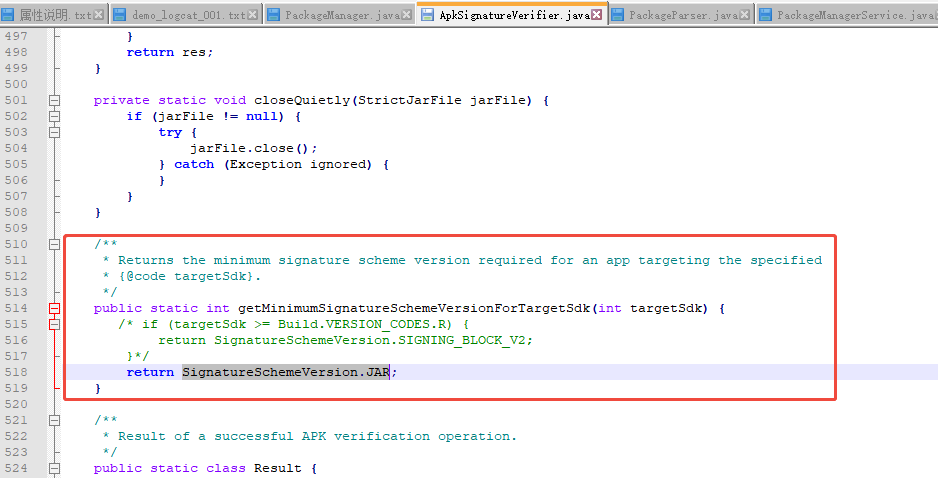Collapse the closeQuietly method fold at line 501
This screenshot has height=478, width=938.
click(x=54, y=101)
